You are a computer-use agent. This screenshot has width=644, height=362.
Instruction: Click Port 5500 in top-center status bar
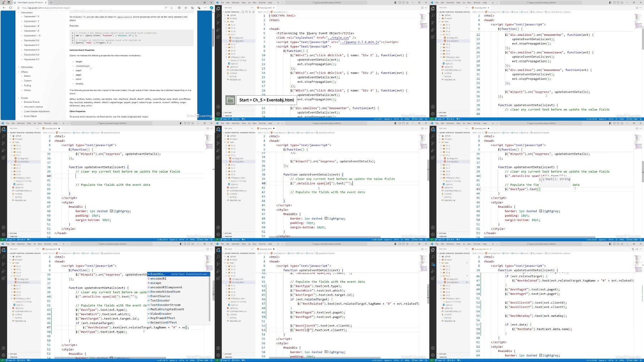pyautogui.click(x=418, y=119)
